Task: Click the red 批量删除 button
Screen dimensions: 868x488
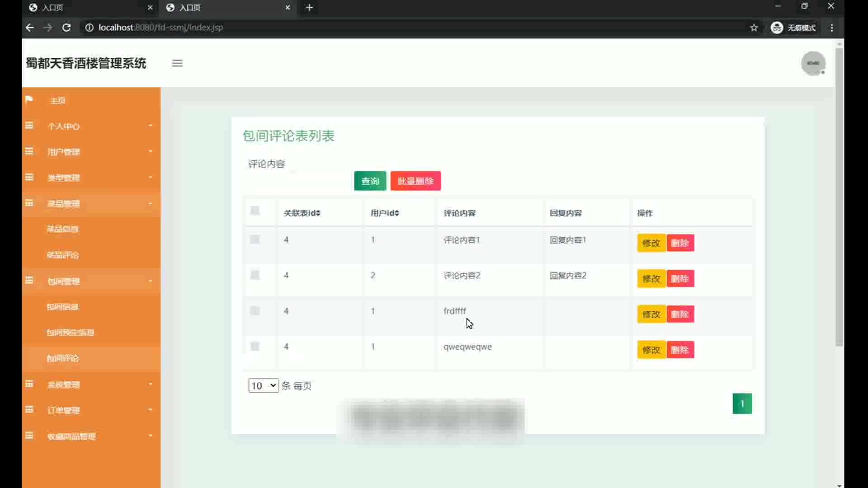Action: (x=415, y=181)
